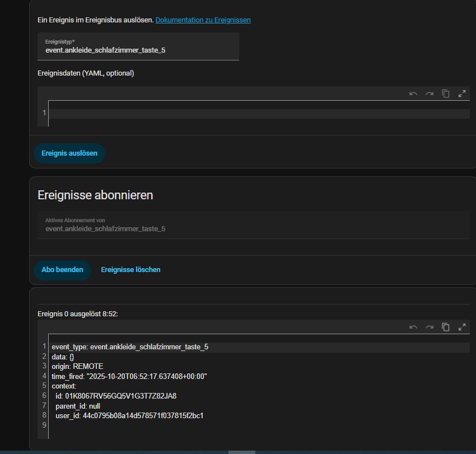This screenshot has height=454, width=476.
Task: Click the horizontal scrollbar thumb at page bottom
Action: tap(242, 452)
